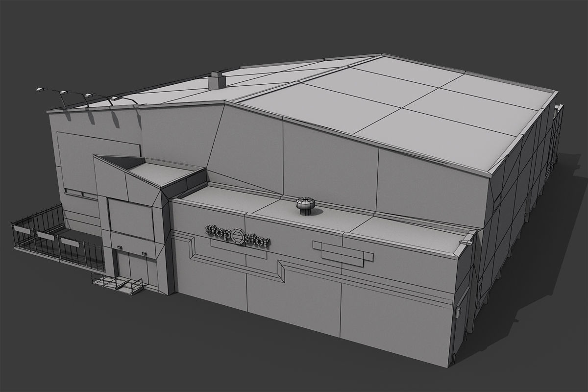Click the fenced enclosure beside the building

click(x=58, y=239)
